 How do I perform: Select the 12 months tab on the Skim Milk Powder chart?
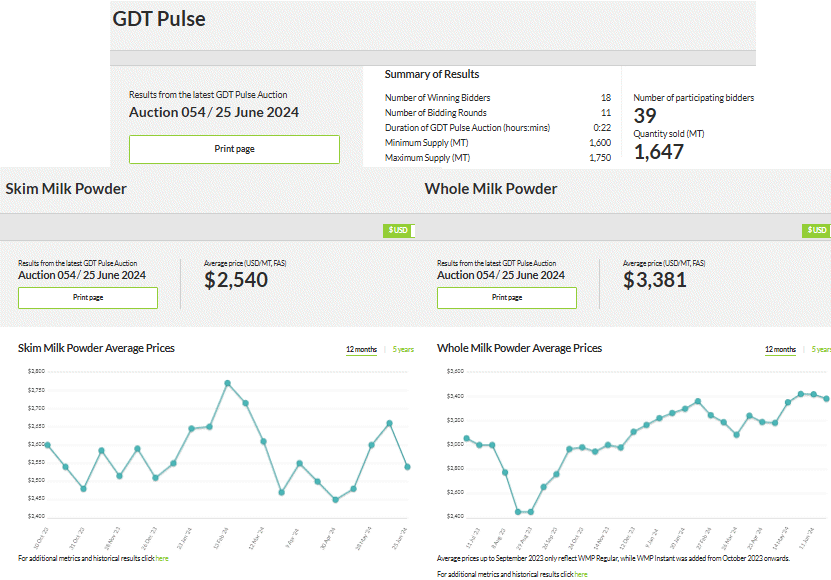361,349
